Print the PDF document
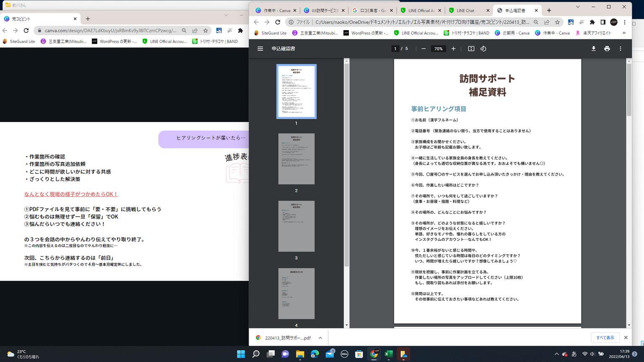Image resolution: width=644 pixels, height=362 pixels. click(x=607, y=49)
